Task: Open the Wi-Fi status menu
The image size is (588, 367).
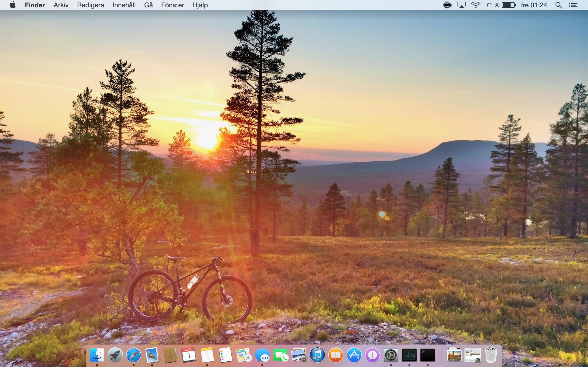Action: [475, 5]
